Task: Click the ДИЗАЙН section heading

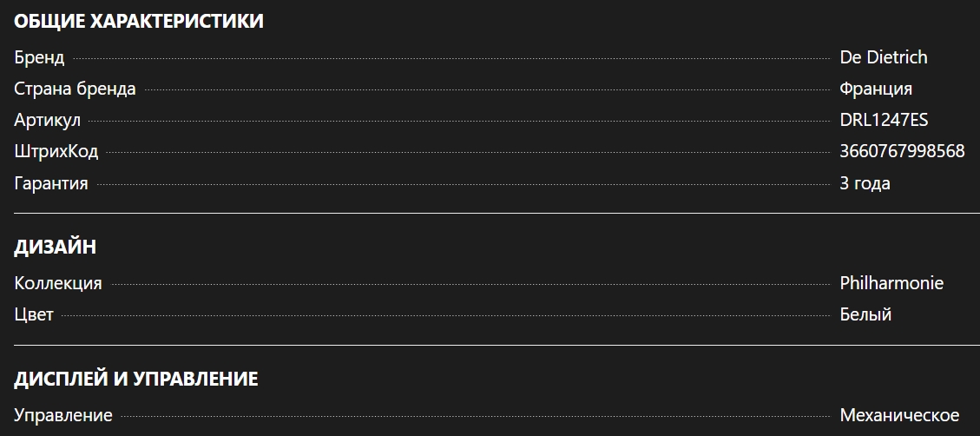Action: point(55,247)
